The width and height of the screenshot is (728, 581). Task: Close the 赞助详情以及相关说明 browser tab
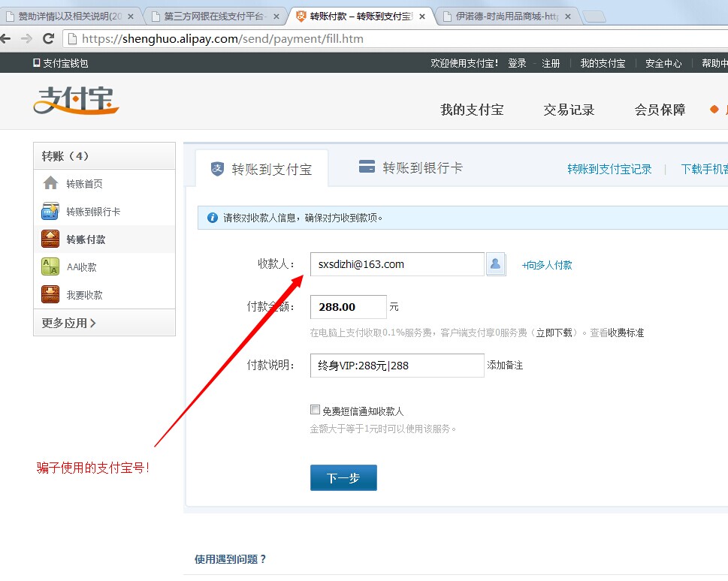(x=131, y=17)
